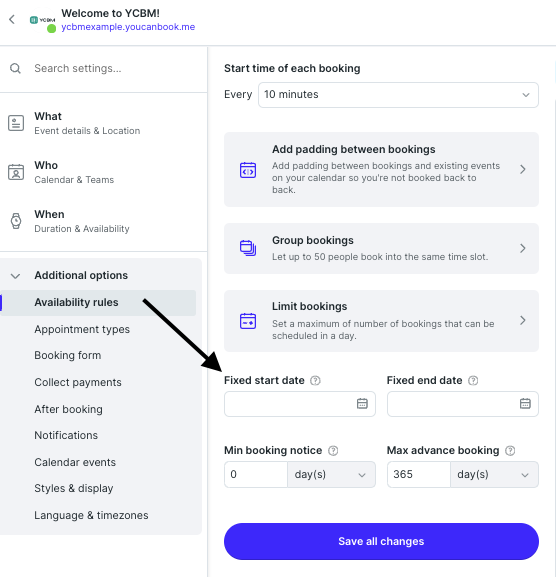Click help icon beside Fixed end date
The width and height of the screenshot is (556, 577).
pos(473,380)
